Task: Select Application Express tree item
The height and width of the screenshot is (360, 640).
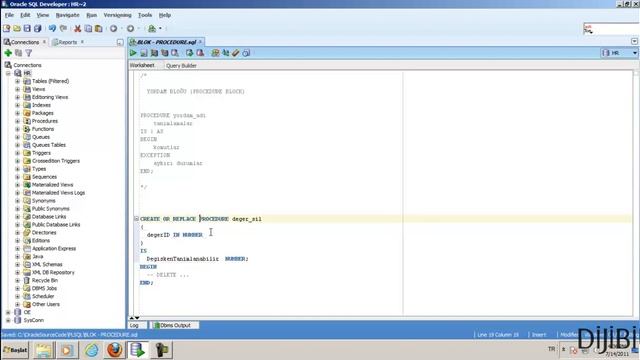Action: pyautogui.click(x=54, y=249)
